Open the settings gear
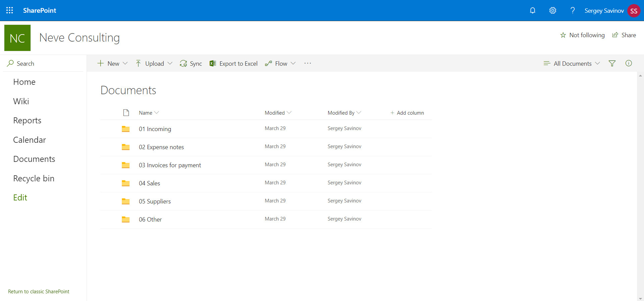Screen dimensions: 644x301 tap(553, 10)
